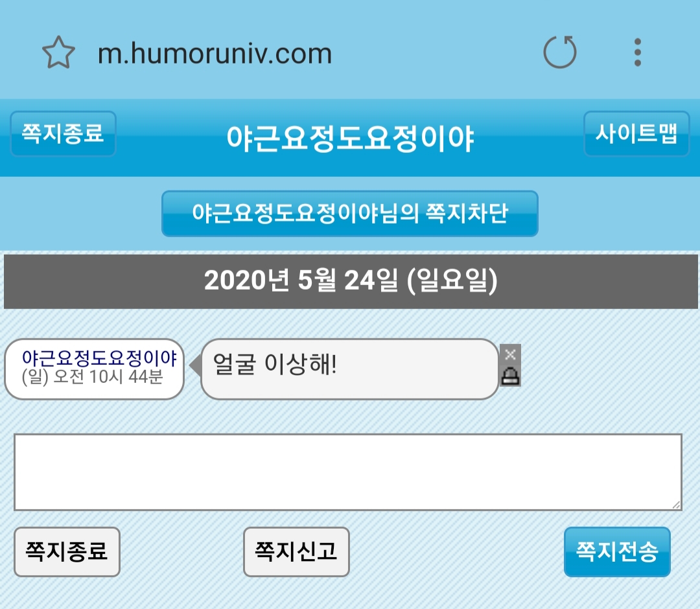Image resolution: width=700 pixels, height=609 pixels.
Task: Delete the message with the X icon
Action: click(x=510, y=354)
